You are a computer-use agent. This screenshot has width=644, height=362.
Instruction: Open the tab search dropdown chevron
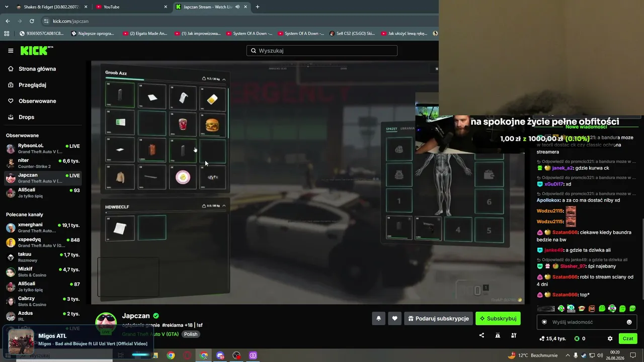click(x=6, y=7)
